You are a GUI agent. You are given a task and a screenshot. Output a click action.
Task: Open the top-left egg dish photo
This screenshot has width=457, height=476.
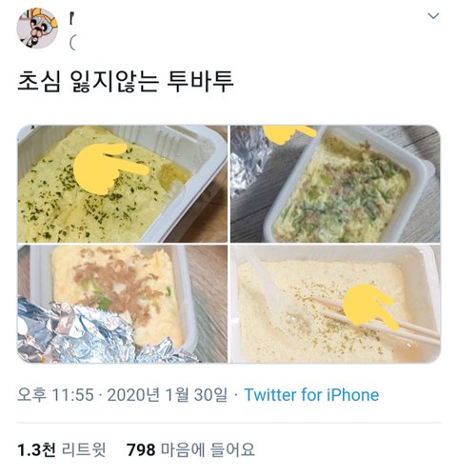tap(122, 184)
